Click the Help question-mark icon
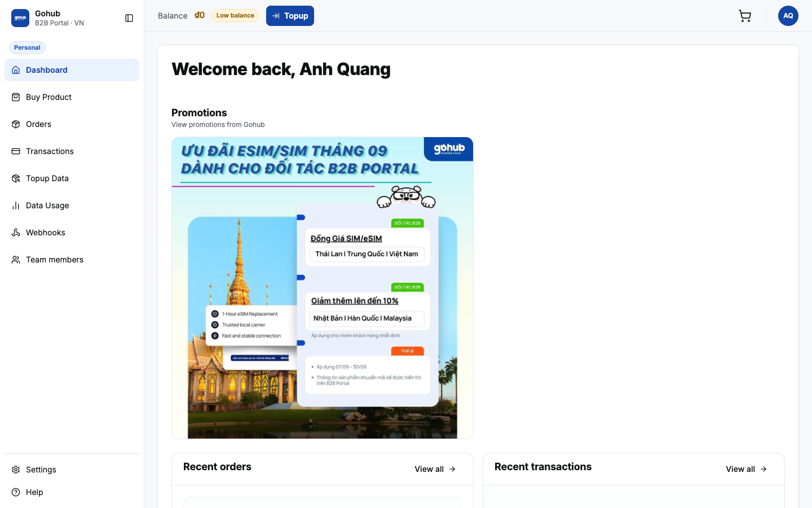 16,492
